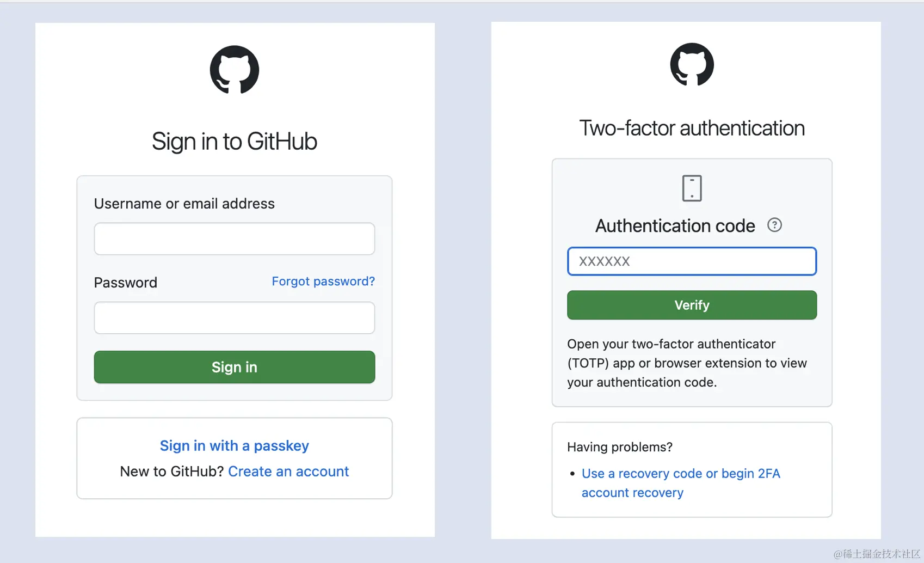Viewport: 924px width, 563px height.
Task: Click the Username or email address label
Action: tap(184, 204)
